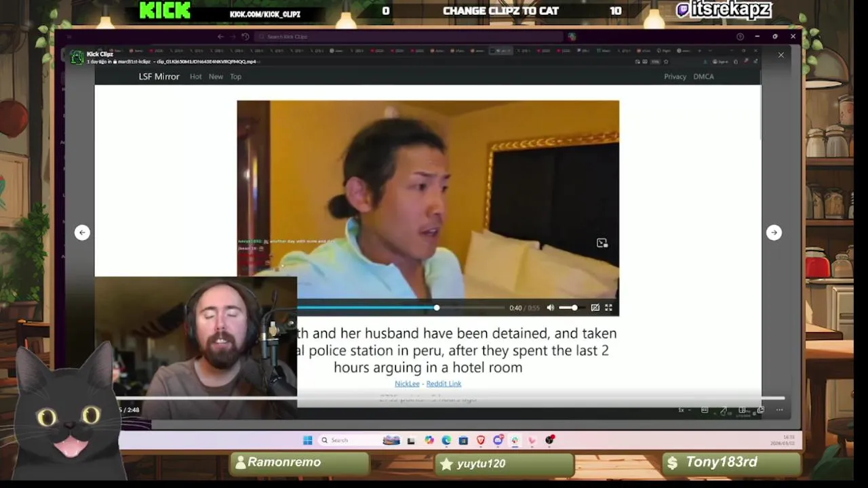Open the Reddit Link under the title

(x=443, y=384)
